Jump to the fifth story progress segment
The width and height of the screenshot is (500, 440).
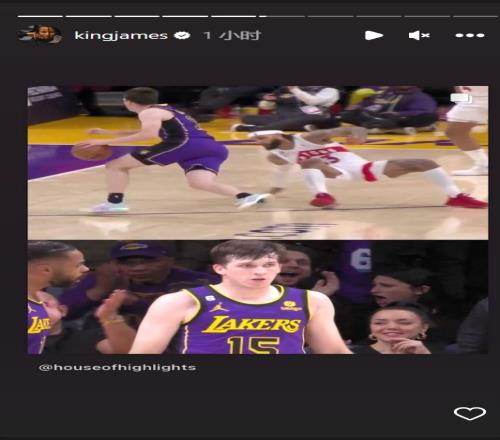[234, 16]
